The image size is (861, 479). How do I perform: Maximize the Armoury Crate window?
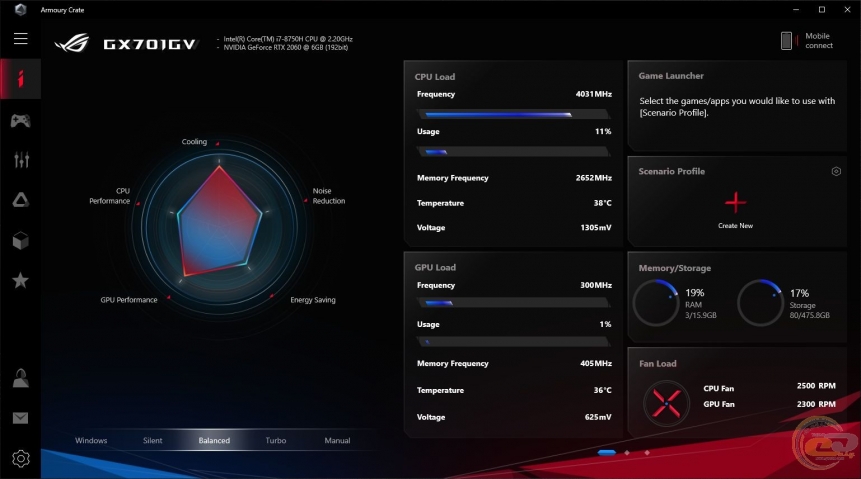821,9
